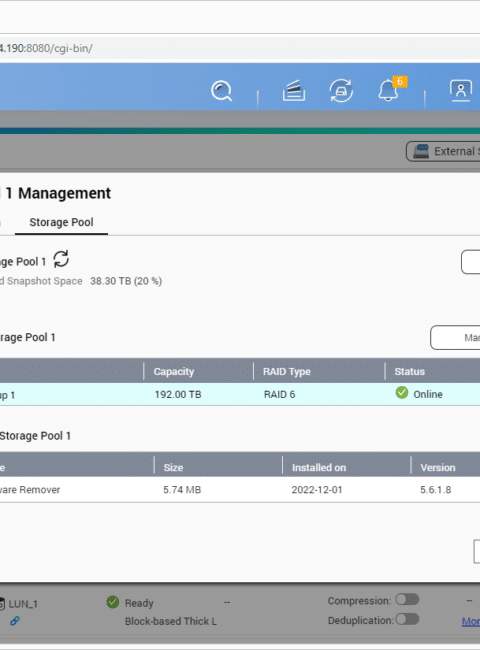Open the background tasks icon

pyautogui.click(x=294, y=91)
